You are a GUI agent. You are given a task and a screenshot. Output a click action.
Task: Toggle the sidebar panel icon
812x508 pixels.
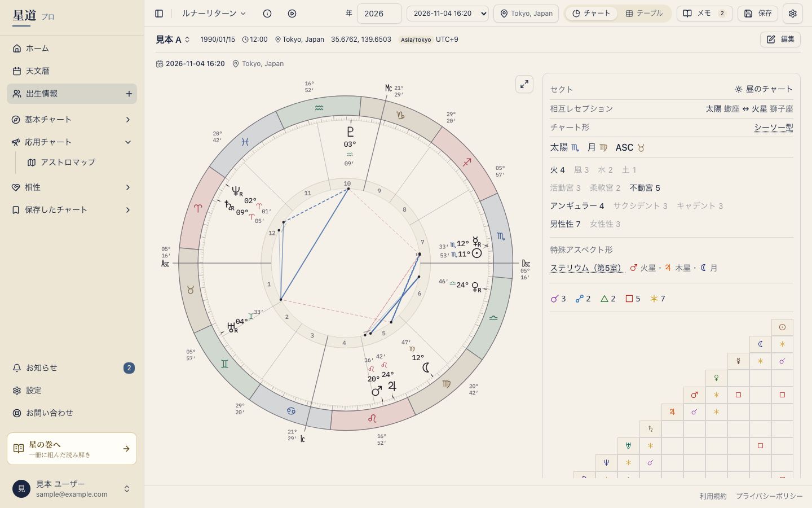(159, 14)
